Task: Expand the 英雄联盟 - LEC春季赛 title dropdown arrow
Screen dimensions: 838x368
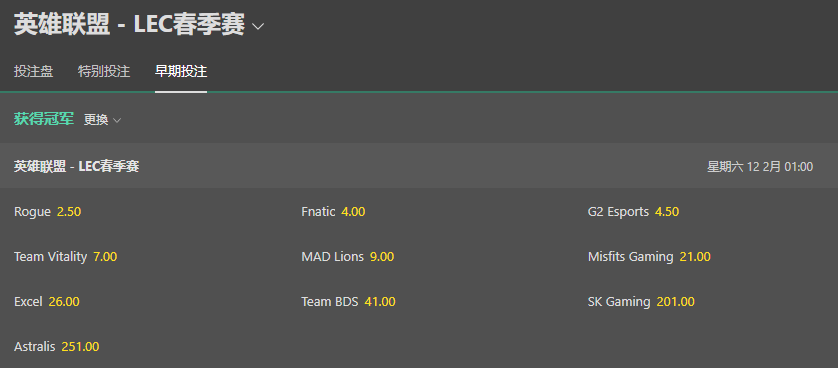Action: click(258, 26)
